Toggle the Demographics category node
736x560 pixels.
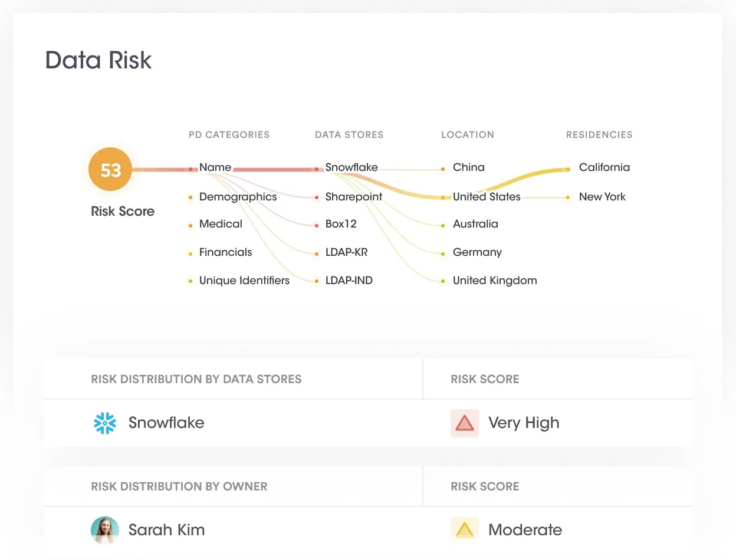192,197
